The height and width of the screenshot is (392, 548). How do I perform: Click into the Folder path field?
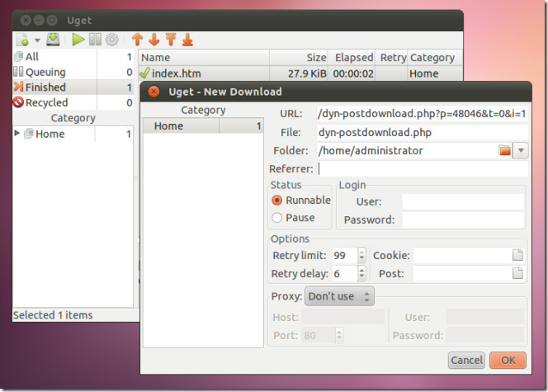coord(406,150)
